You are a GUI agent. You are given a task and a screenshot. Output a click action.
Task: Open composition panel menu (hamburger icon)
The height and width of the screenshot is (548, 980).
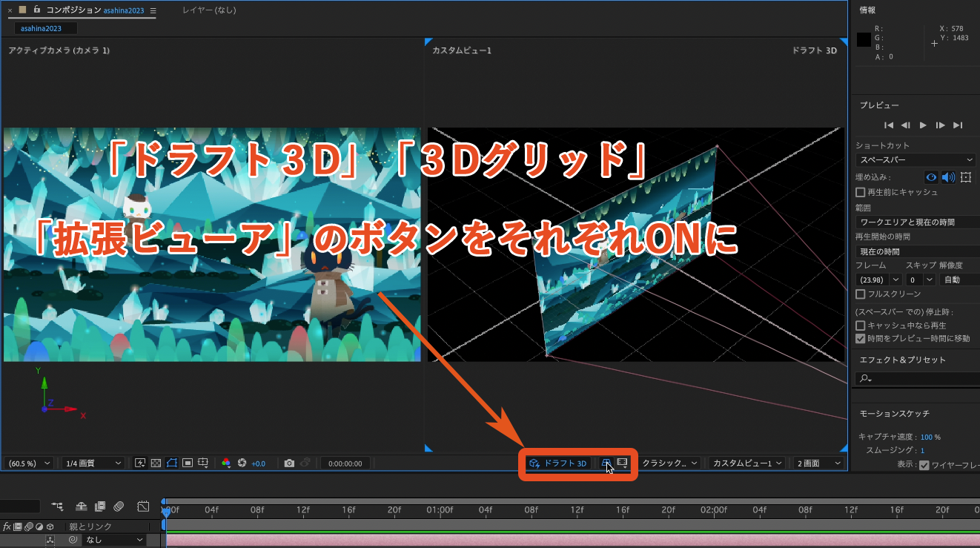pyautogui.click(x=153, y=11)
